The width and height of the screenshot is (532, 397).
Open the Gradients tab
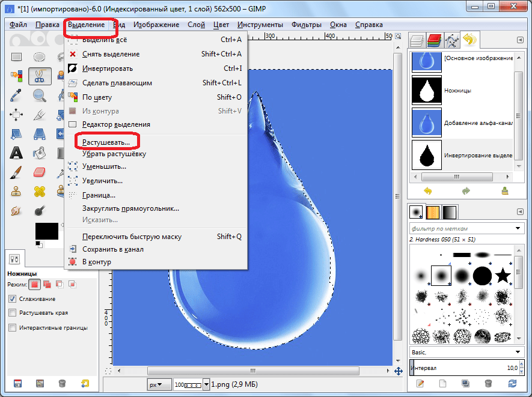point(449,212)
